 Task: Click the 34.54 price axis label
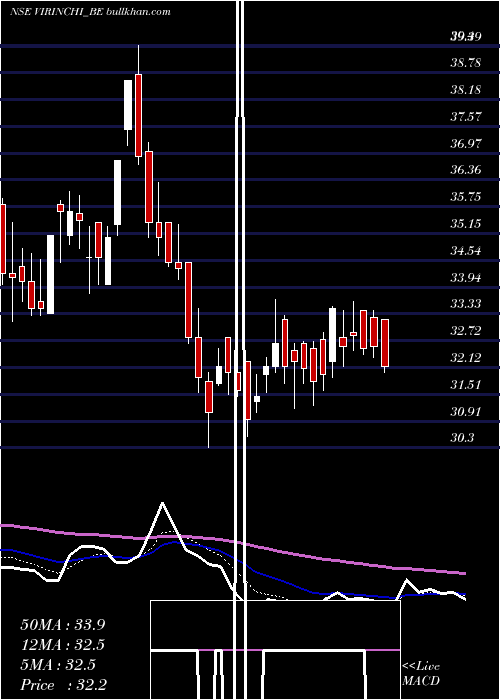tap(466, 250)
